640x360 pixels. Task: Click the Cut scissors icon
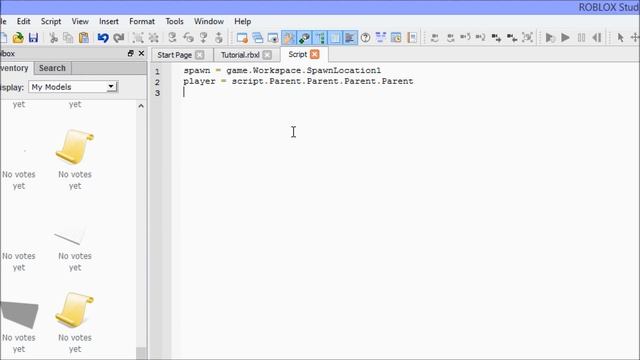(53, 38)
